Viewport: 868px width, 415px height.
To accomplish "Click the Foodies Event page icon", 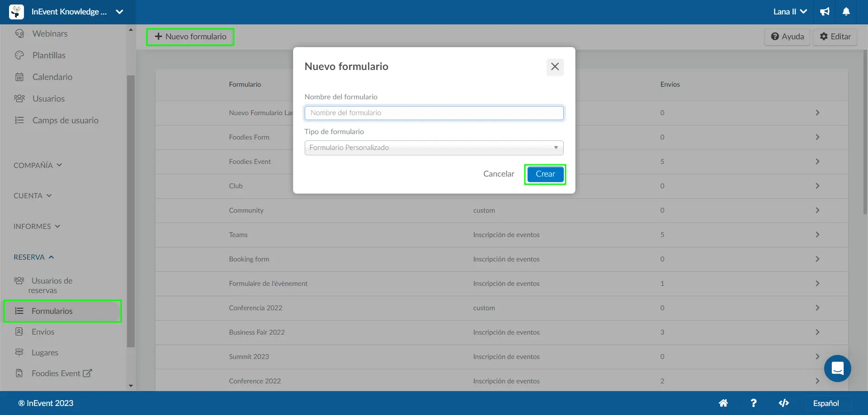I will (x=19, y=373).
